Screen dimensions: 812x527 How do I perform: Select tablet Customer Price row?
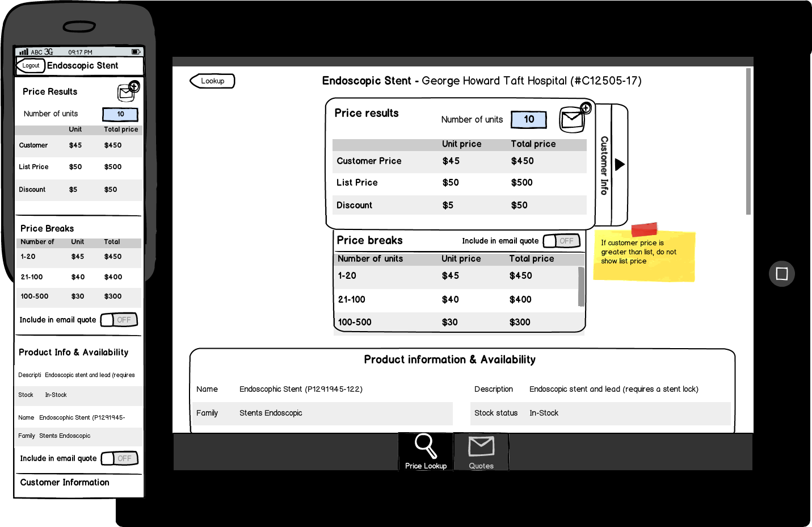tap(460, 161)
